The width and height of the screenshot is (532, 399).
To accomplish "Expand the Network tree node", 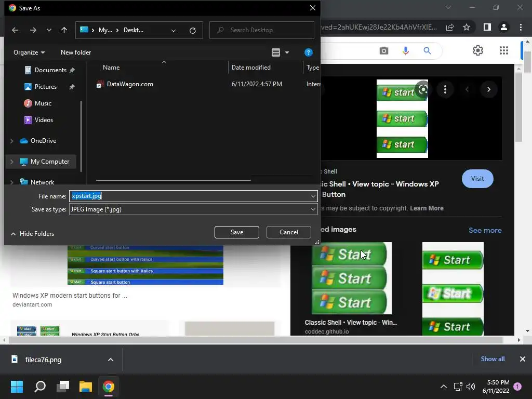I will [x=12, y=182].
